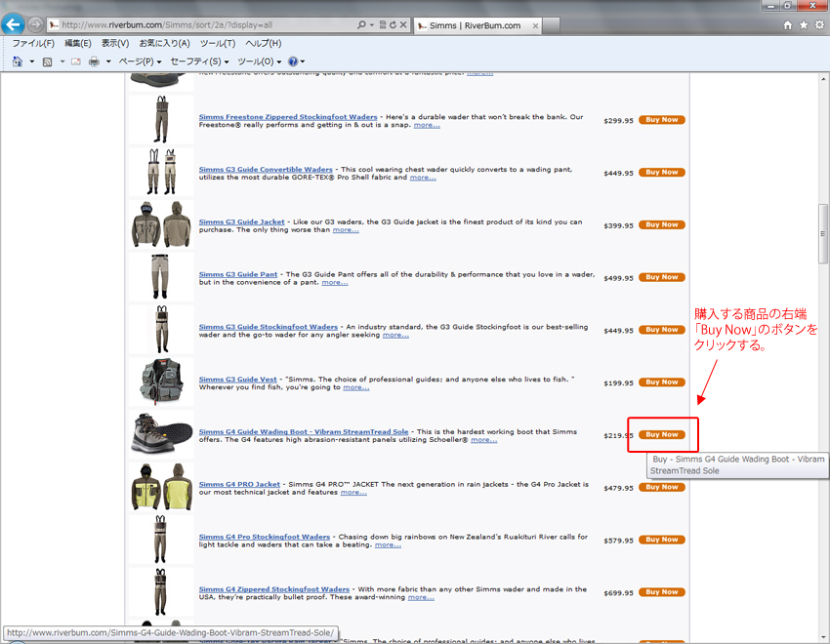The image size is (830, 644).
Task: Open the Simms G3 Guide Jacket link
Action: tap(241, 221)
